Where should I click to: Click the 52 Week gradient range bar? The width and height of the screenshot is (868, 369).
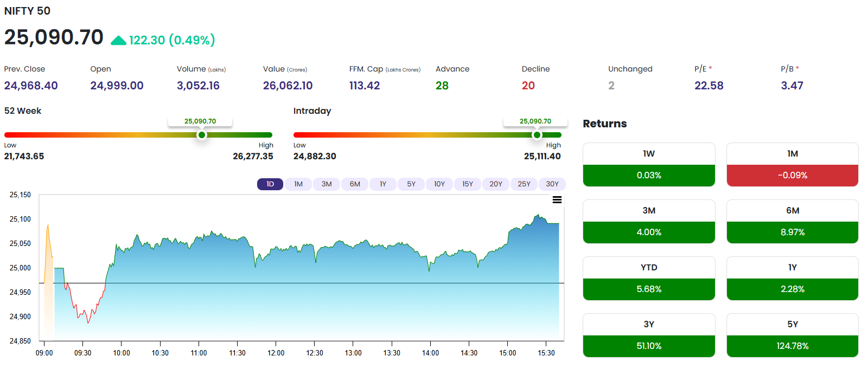point(138,135)
